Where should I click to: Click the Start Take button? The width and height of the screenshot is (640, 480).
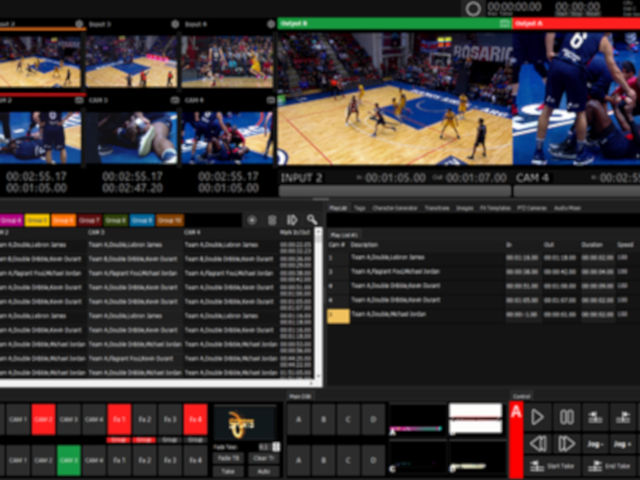pos(552,466)
